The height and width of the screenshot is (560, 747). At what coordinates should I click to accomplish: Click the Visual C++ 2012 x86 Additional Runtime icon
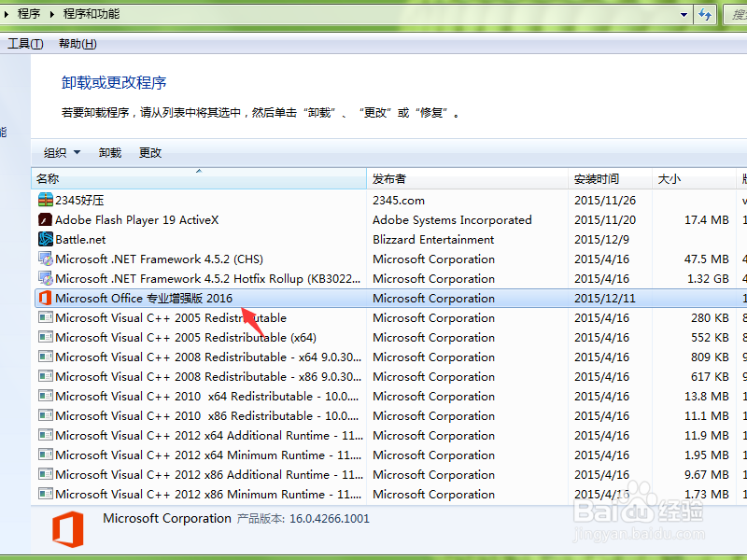point(45,474)
